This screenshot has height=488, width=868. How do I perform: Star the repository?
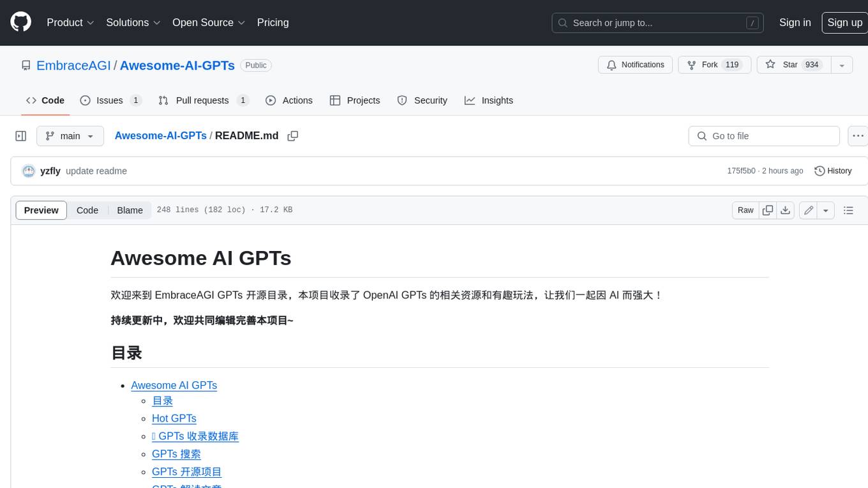click(x=793, y=65)
